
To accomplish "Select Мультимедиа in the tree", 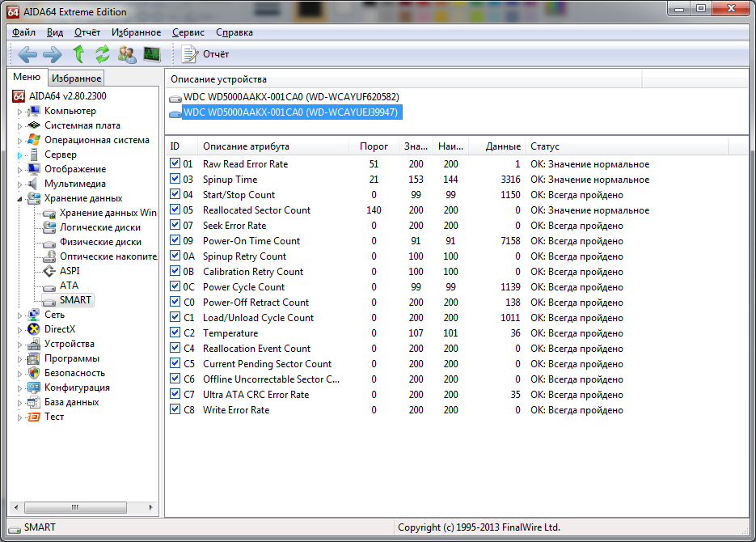I will [x=74, y=184].
